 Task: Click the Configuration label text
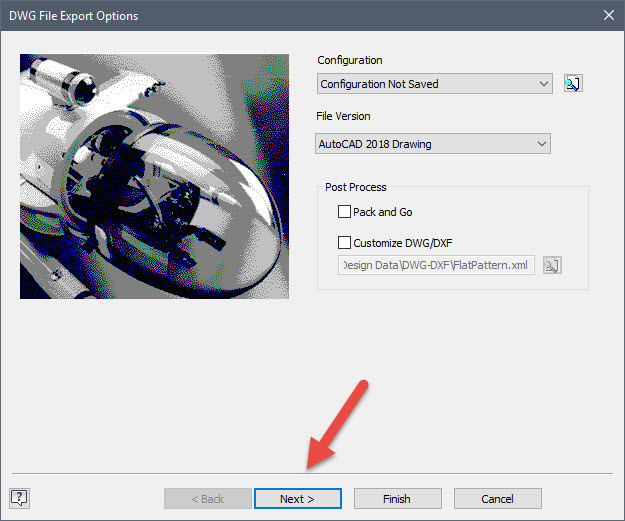tap(350, 60)
